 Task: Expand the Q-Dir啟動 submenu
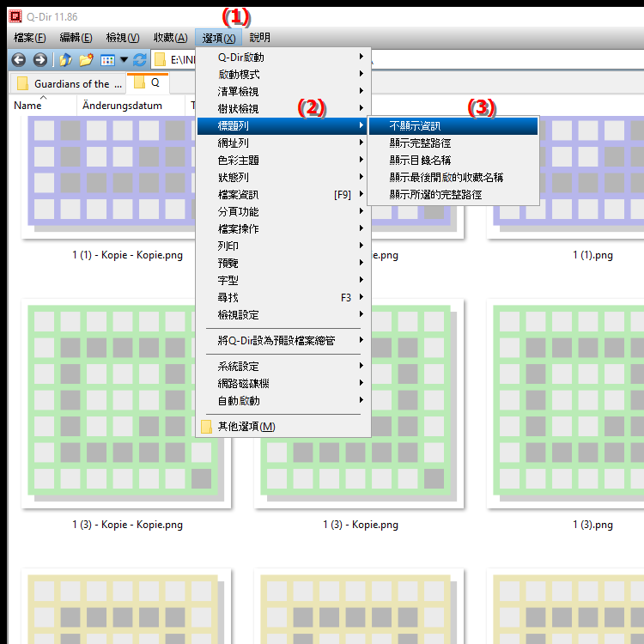pyautogui.click(x=283, y=57)
